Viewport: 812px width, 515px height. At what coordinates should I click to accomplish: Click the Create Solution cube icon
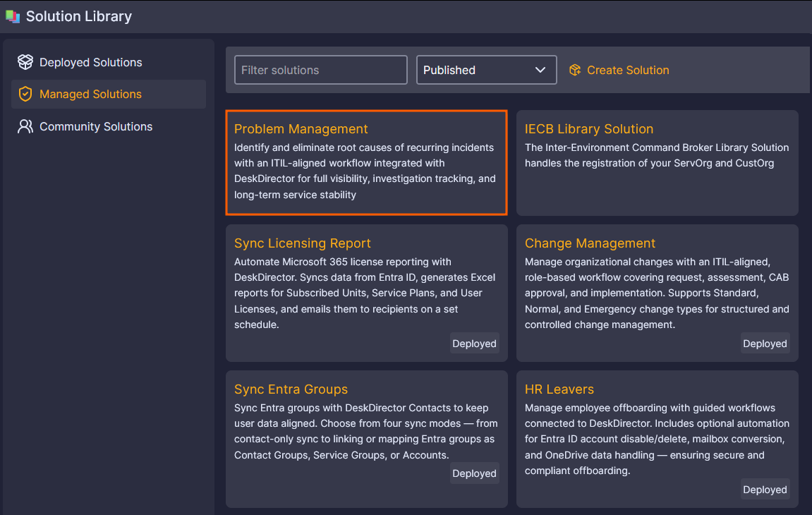tap(575, 70)
